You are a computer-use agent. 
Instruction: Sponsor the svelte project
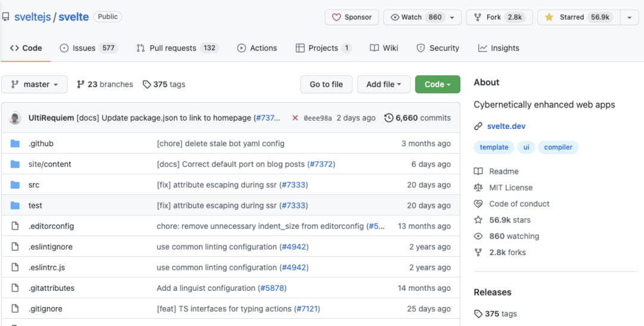tap(352, 17)
